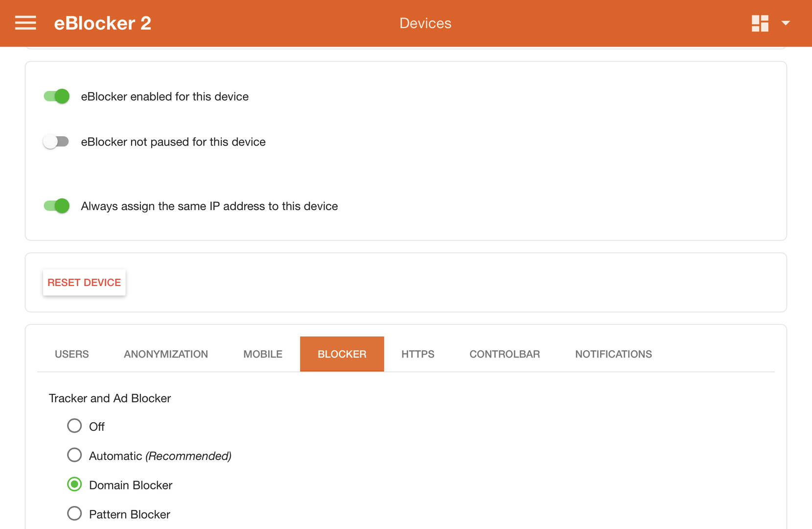
Task: Click the eBlocker 2 title
Action: [x=102, y=23]
